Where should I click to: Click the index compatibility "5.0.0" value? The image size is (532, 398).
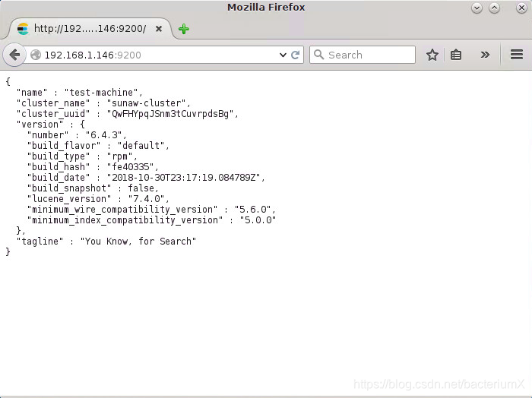258,220
